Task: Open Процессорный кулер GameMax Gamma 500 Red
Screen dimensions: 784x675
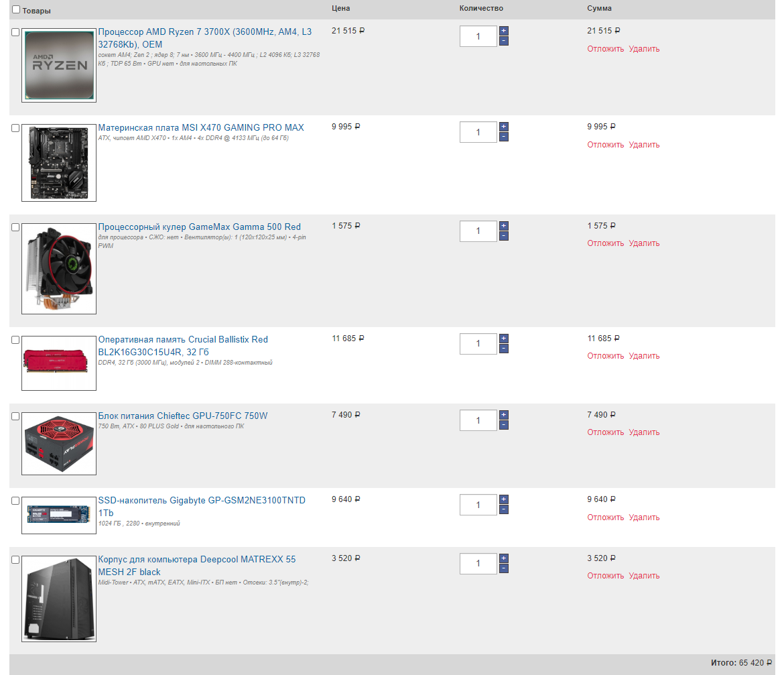Action: coord(200,227)
